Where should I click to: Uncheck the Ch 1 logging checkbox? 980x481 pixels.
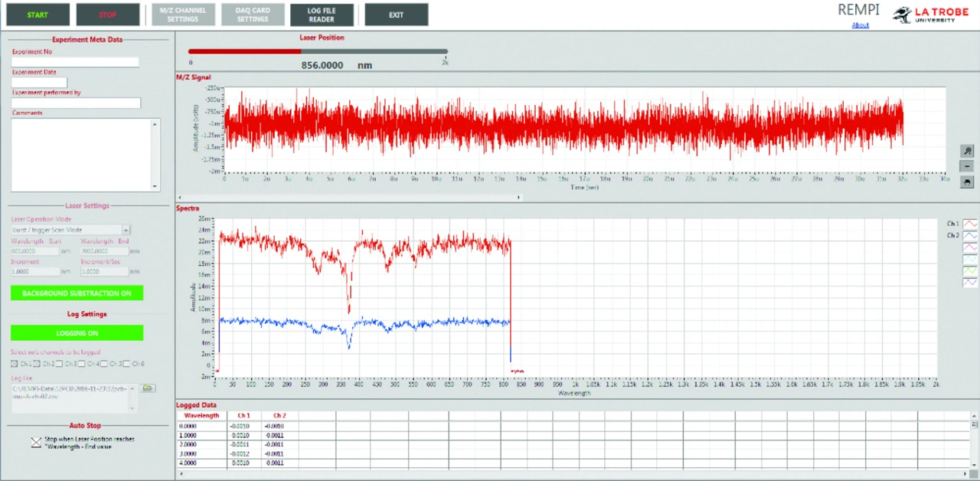point(15,364)
